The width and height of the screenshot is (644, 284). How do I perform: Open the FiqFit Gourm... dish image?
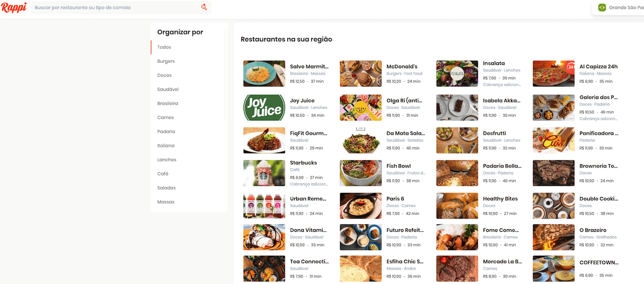pos(264,140)
